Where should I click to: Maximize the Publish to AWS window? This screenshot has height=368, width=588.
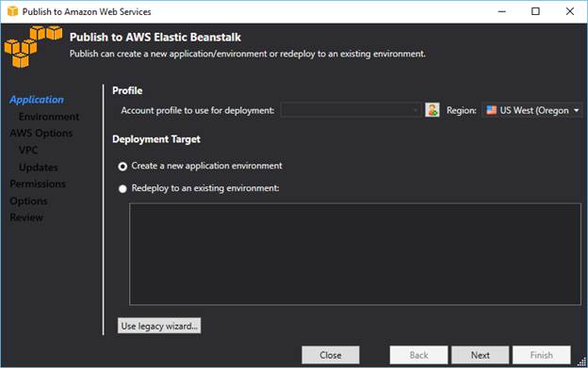(x=535, y=11)
